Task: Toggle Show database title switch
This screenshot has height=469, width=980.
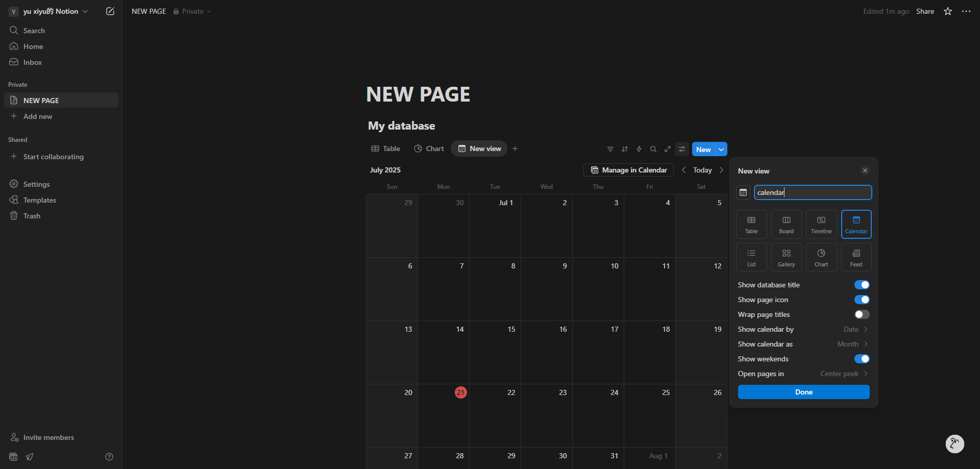Action: click(x=862, y=285)
